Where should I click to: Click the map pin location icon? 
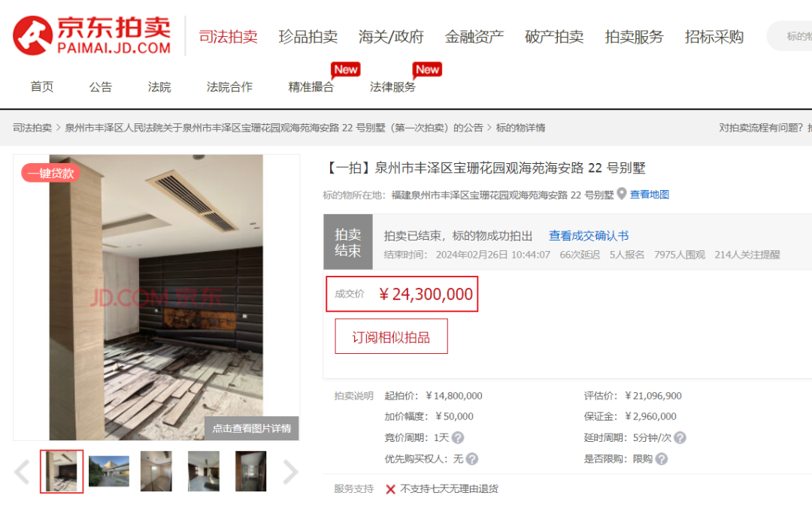pyautogui.click(x=622, y=194)
